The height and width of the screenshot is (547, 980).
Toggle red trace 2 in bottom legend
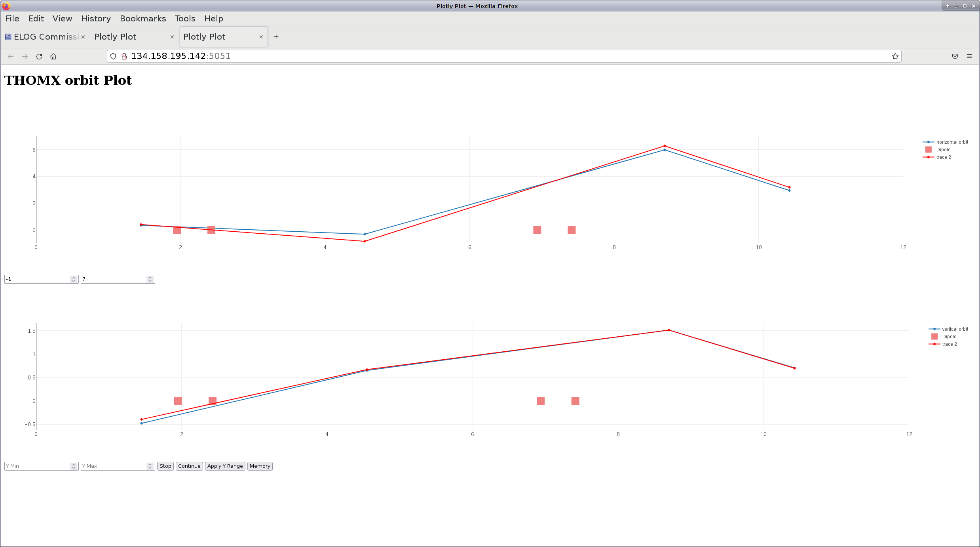point(949,344)
